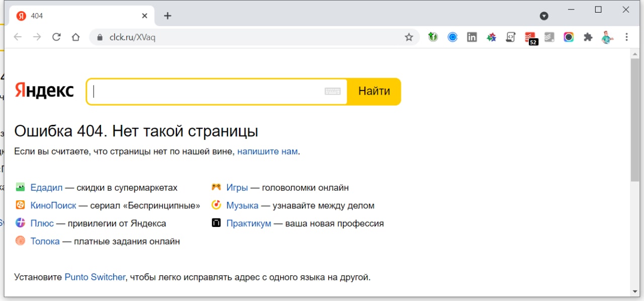The height and width of the screenshot is (301, 644).
Task: Go to the browser home page
Action: 75,37
